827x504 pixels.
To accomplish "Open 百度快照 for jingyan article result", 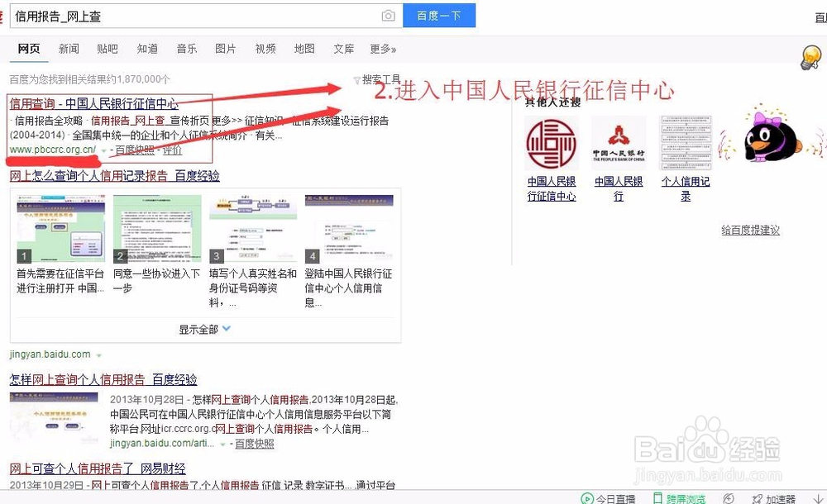I will coord(254,444).
